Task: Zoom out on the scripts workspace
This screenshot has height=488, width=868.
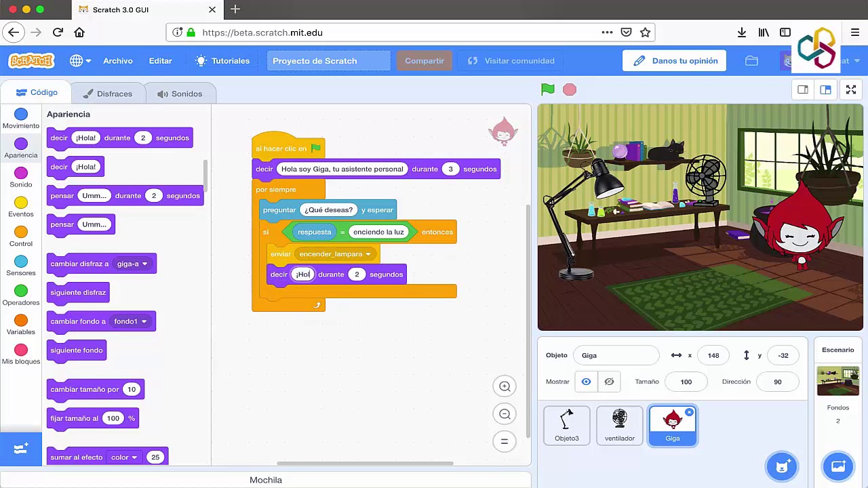Action: (505, 414)
